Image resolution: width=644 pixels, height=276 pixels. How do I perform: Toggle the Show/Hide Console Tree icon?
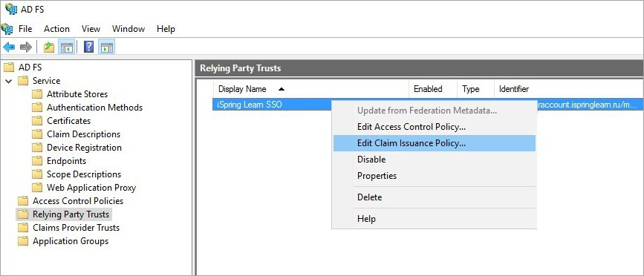pyautogui.click(x=67, y=47)
